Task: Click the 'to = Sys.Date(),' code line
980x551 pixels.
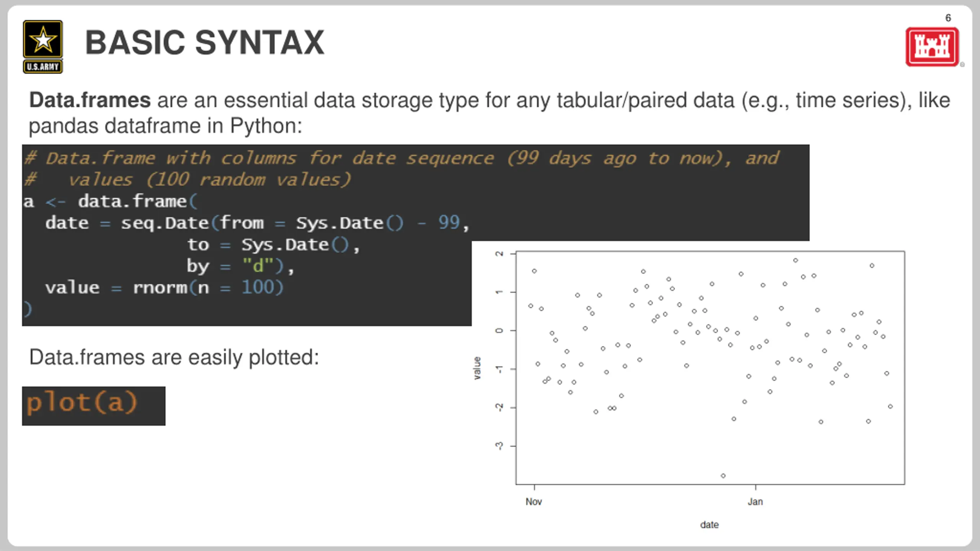Action: coord(273,245)
